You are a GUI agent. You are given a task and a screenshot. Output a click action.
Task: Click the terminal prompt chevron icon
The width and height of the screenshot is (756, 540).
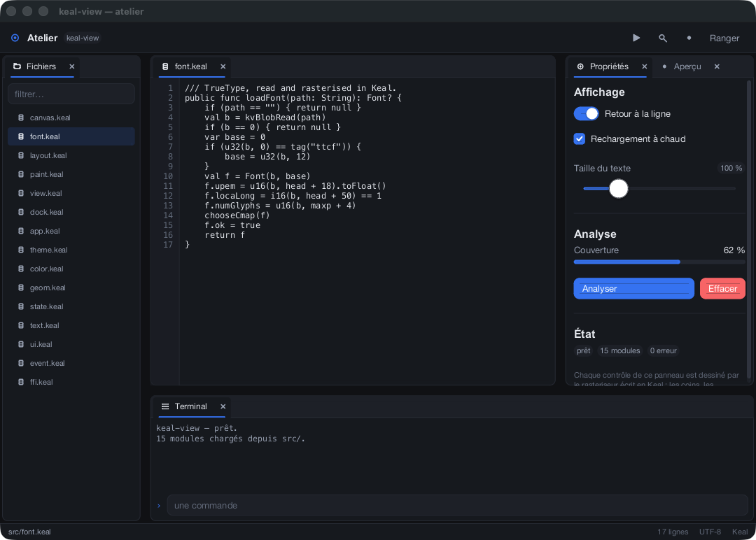pos(159,506)
